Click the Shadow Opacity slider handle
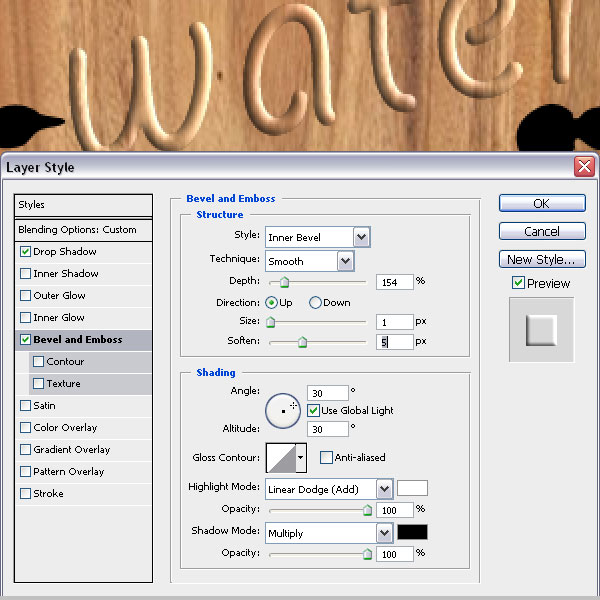Viewport: 600px width, 600px height. point(367,554)
